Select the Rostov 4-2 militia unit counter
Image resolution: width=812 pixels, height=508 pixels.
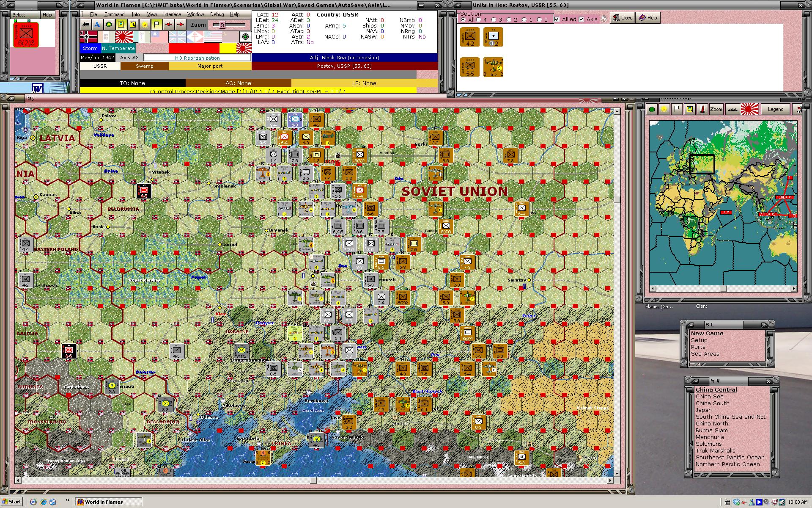click(470, 37)
